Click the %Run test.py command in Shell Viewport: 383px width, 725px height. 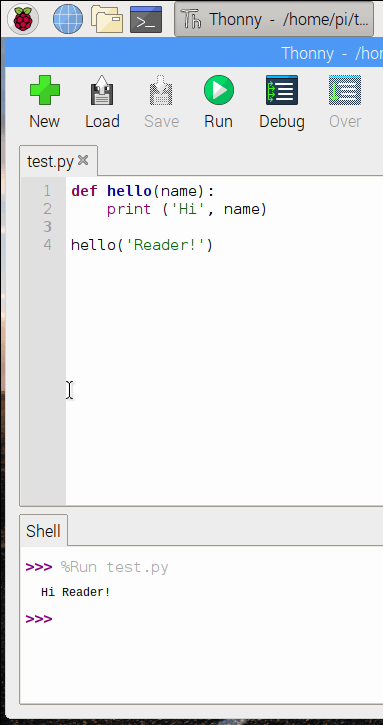[114, 567]
